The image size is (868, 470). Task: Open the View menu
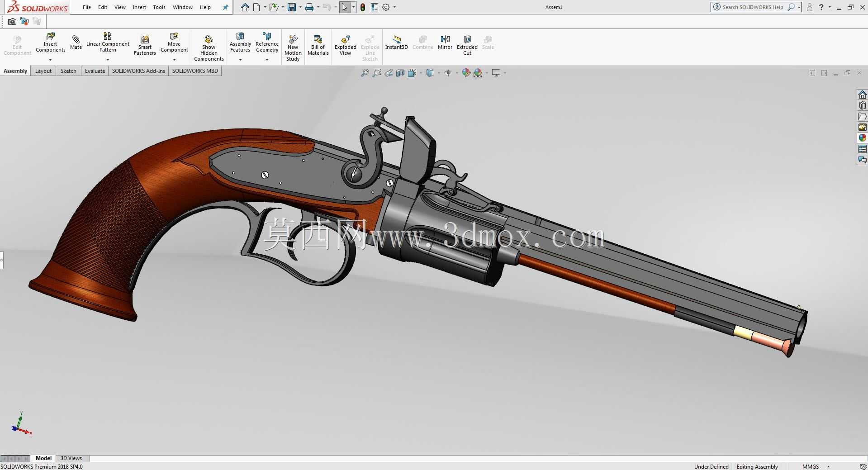click(120, 7)
